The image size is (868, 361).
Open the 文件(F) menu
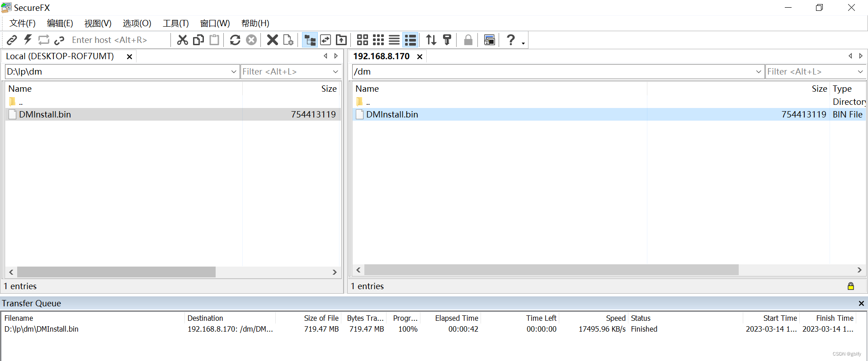click(x=23, y=23)
